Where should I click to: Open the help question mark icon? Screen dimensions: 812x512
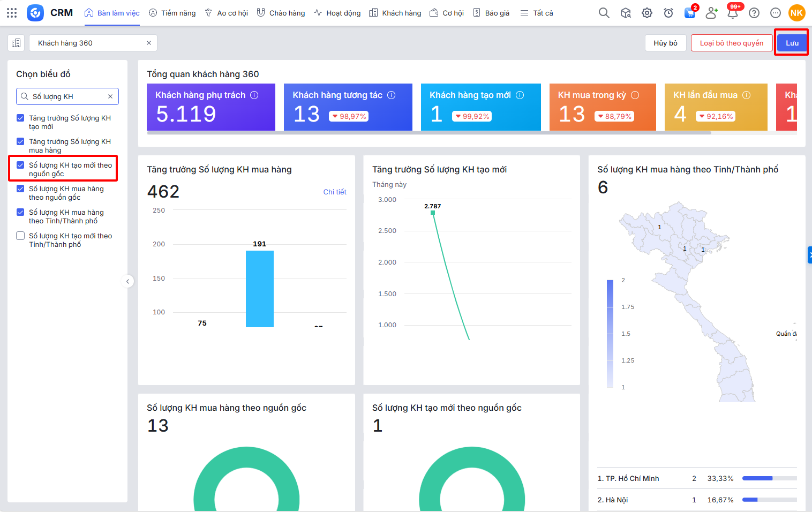(754, 13)
